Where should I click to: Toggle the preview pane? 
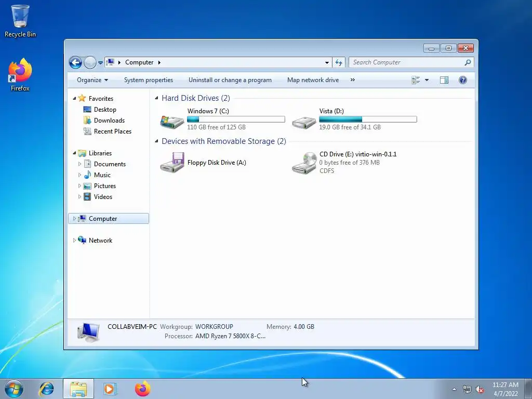coord(444,80)
